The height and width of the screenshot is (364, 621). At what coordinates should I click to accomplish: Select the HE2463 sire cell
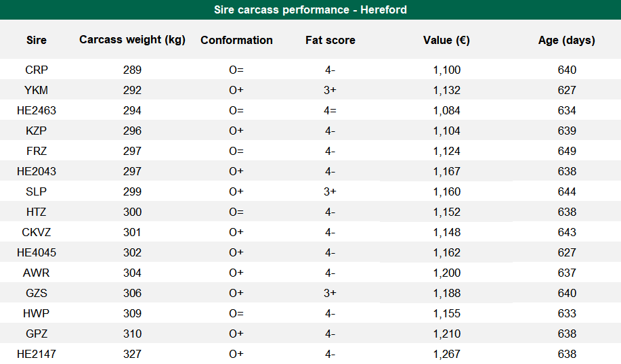coord(37,110)
